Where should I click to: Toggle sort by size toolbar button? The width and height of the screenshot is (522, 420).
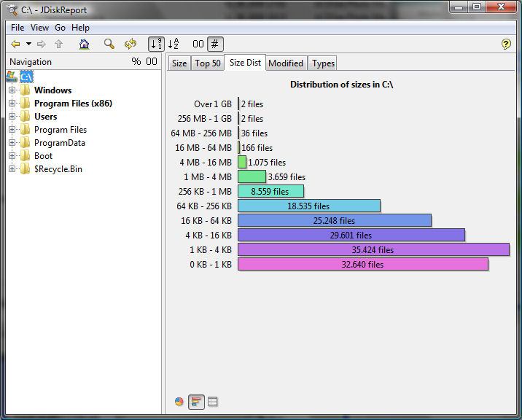(x=156, y=44)
